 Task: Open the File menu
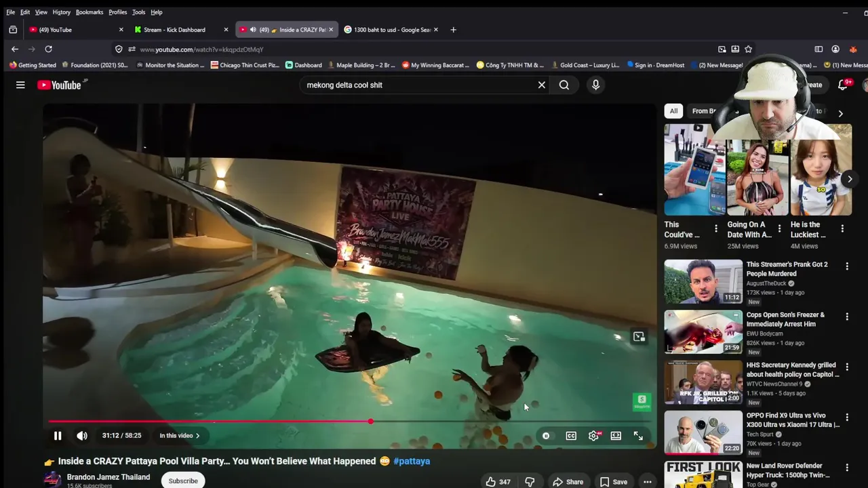click(11, 12)
